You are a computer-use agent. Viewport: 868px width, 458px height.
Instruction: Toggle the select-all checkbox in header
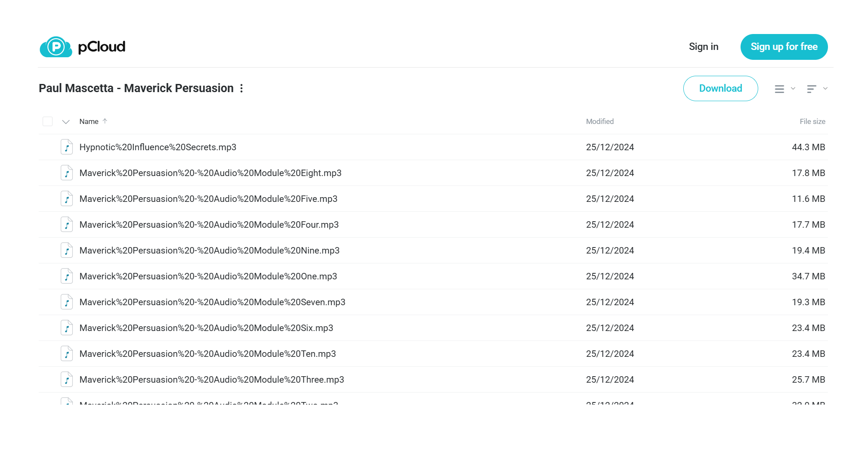click(48, 121)
